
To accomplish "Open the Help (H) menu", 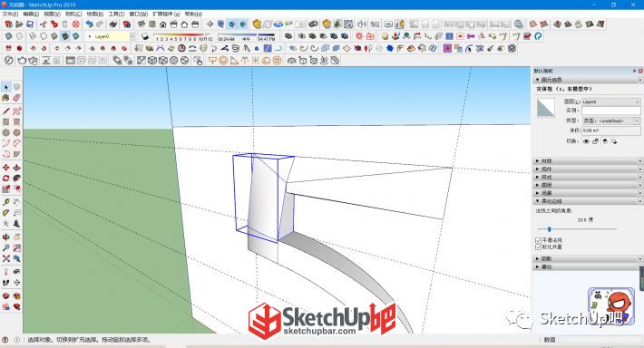I will [193, 14].
